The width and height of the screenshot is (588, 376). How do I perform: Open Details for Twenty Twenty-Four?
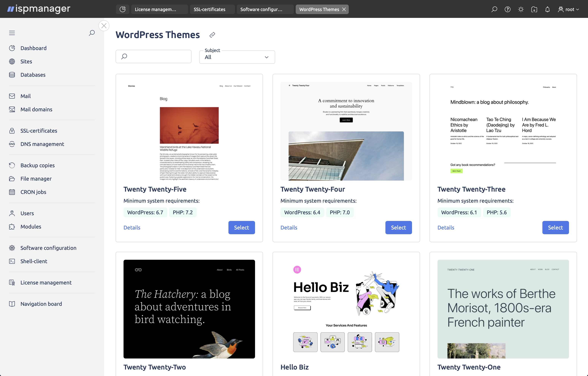click(x=289, y=228)
